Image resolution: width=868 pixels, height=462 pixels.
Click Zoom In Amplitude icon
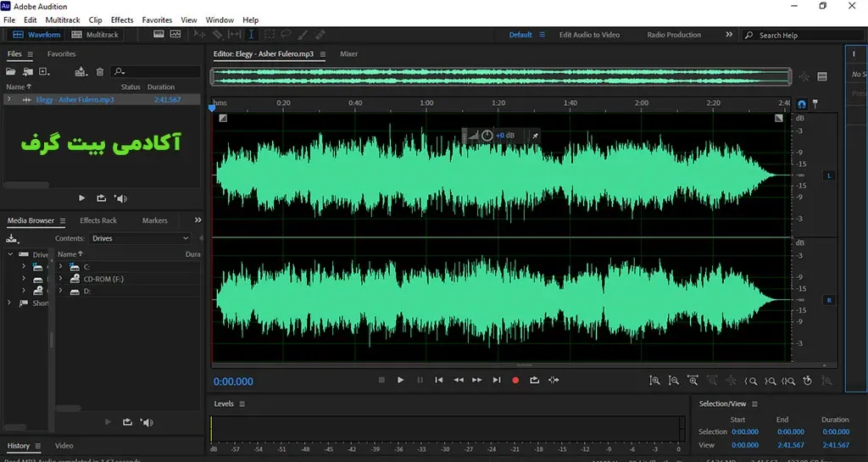pyautogui.click(x=654, y=381)
